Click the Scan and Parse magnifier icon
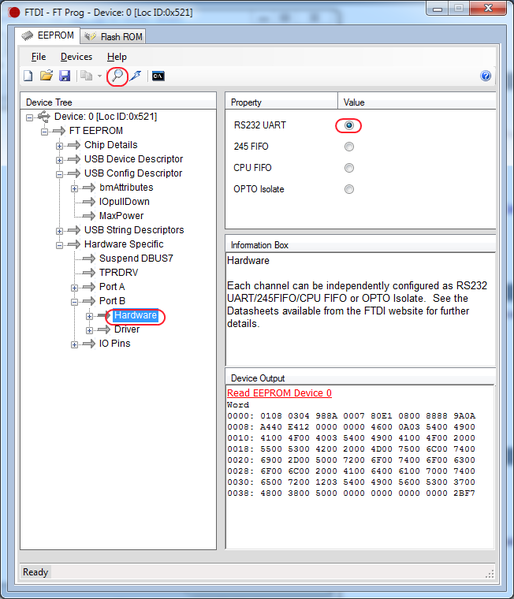This screenshot has height=599, width=514. click(118, 75)
